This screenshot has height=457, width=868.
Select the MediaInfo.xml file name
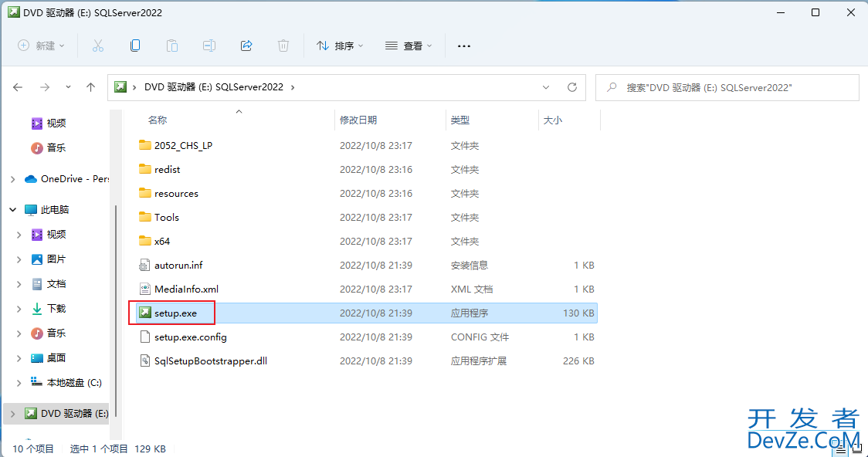187,289
